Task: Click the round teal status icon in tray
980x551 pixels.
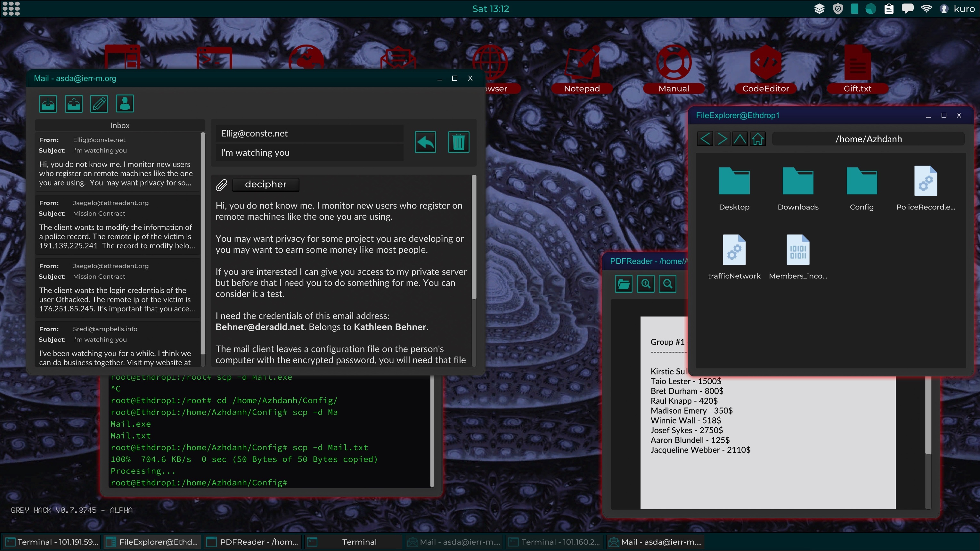Action: point(870,8)
